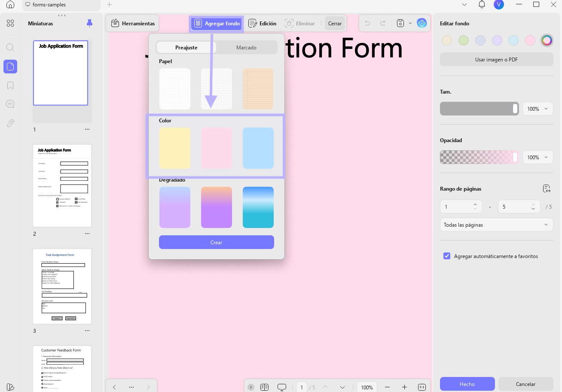Open the home screen icon
Viewport: 562px width, 392px height.
click(10, 5)
